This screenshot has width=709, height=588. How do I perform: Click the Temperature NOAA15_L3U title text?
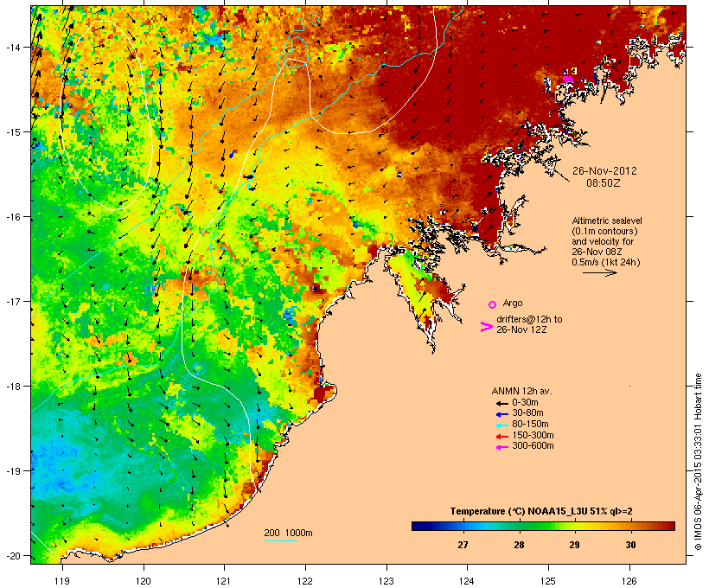541,512
